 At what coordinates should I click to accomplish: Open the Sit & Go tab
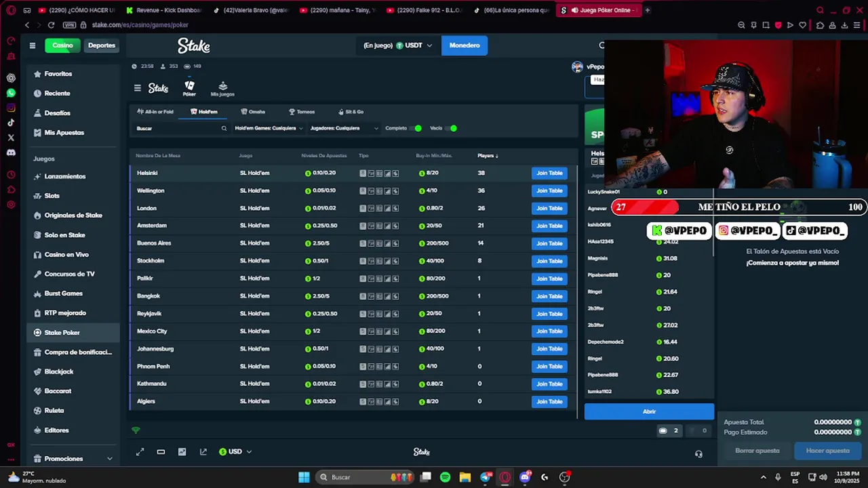coord(351,112)
